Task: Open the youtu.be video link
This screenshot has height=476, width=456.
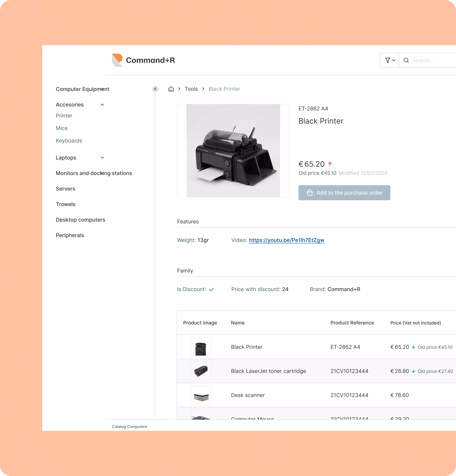Action: [286, 240]
